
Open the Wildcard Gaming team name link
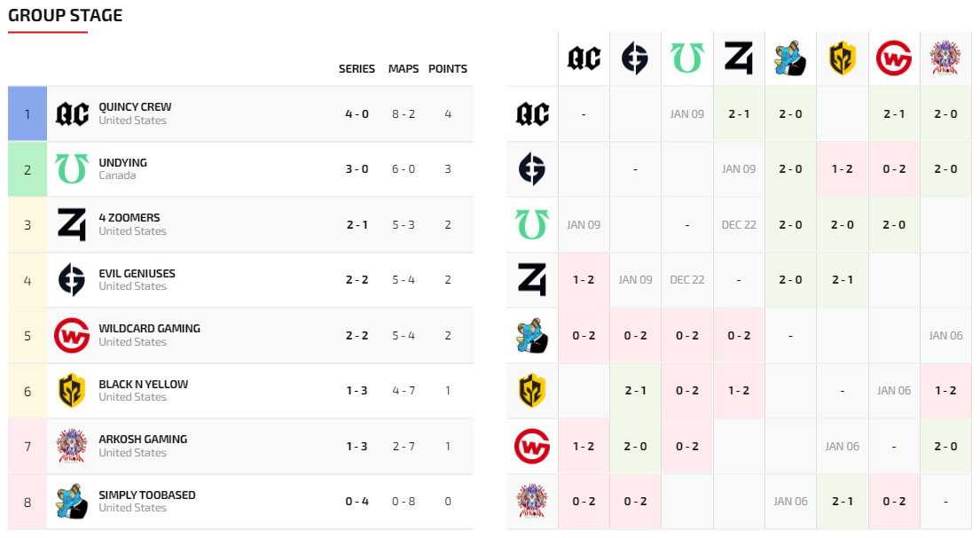149,329
